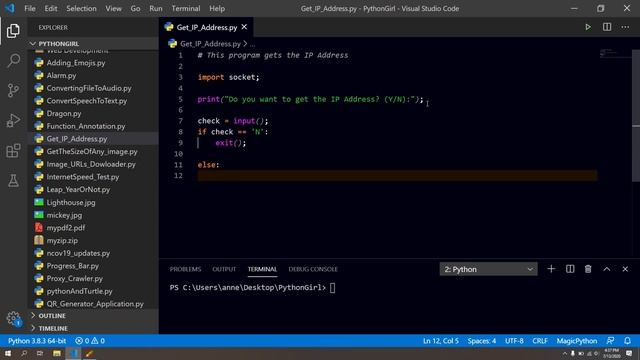Run Python file with play icon
The width and height of the screenshot is (640, 360).
pyautogui.click(x=588, y=27)
